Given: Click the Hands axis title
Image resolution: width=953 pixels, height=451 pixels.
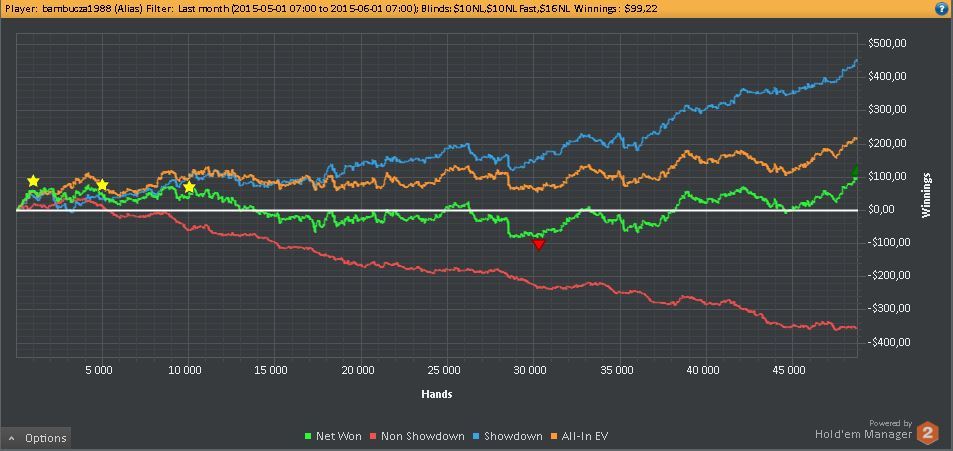Looking at the screenshot, I should [436, 394].
